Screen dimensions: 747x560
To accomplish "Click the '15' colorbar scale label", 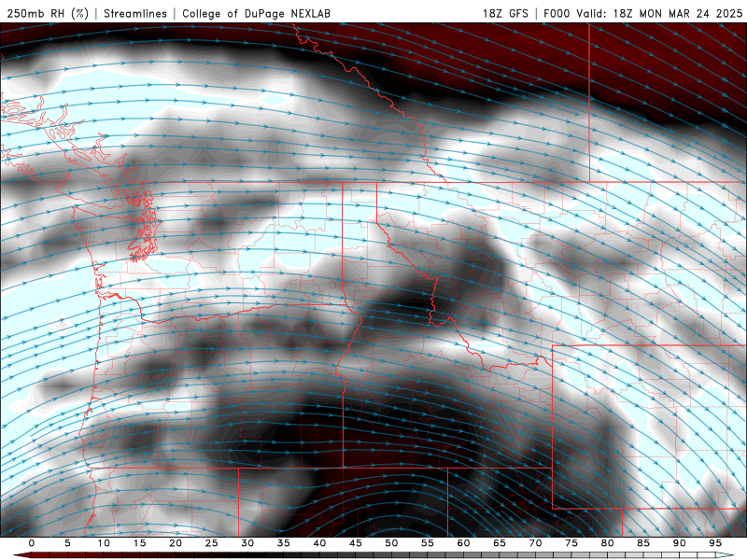I will pyautogui.click(x=139, y=543).
